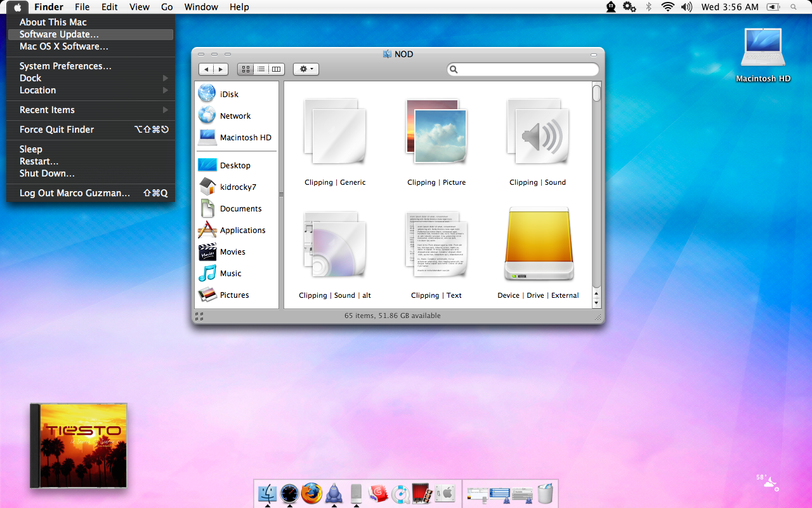Choose Log Out Marco Guzman…
Image resolution: width=812 pixels, height=508 pixels.
click(90, 193)
